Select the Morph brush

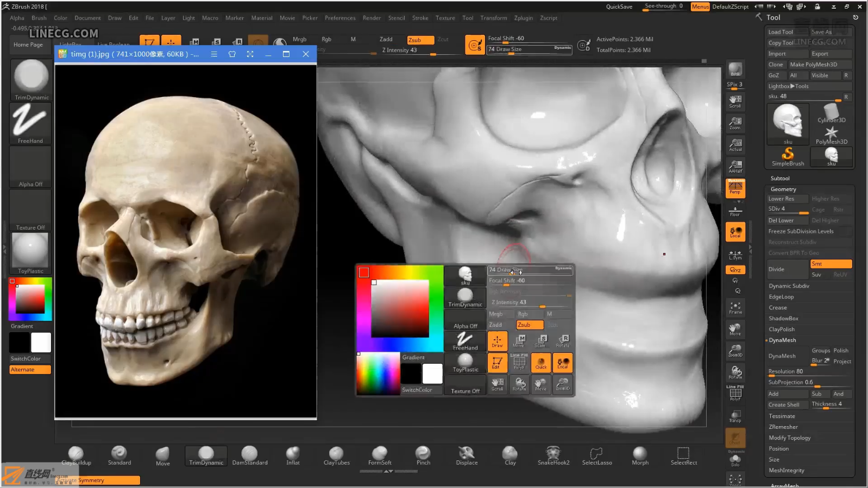click(640, 456)
